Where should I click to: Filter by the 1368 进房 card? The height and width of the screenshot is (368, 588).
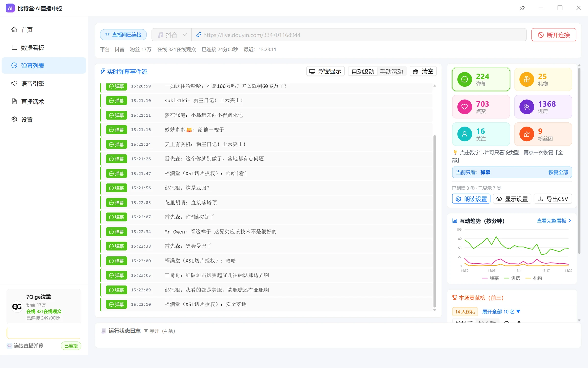click(x=543, y=107)
